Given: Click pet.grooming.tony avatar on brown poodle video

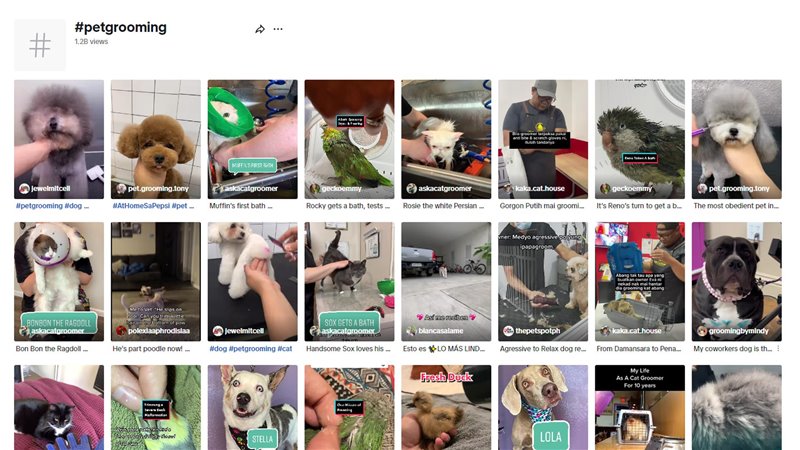Looking at the screenshot, I should (x=121, y=189).
